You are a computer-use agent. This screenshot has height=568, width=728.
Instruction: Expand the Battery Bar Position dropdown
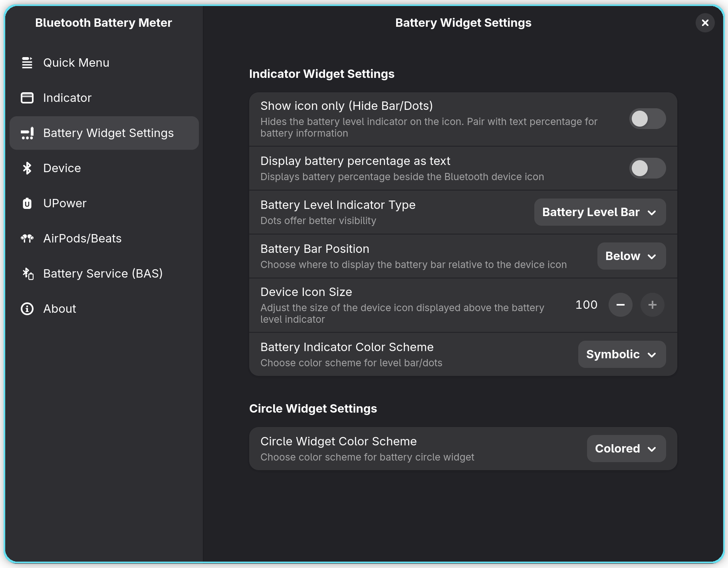click(631, 256)
